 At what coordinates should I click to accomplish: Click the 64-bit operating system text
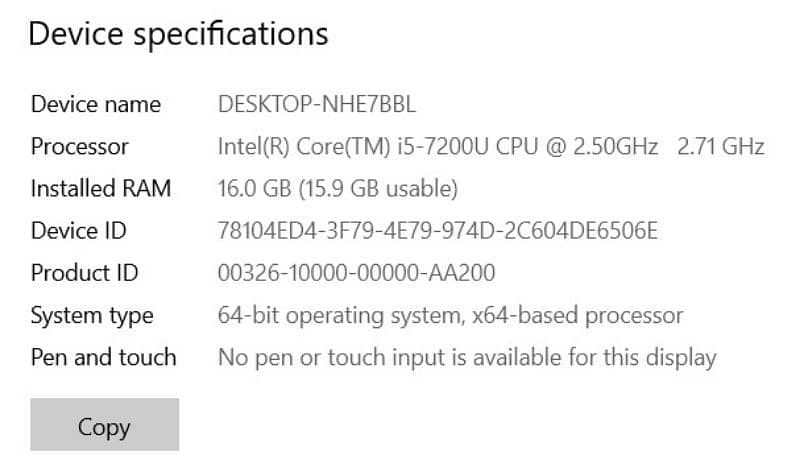(x=340, y=315)
